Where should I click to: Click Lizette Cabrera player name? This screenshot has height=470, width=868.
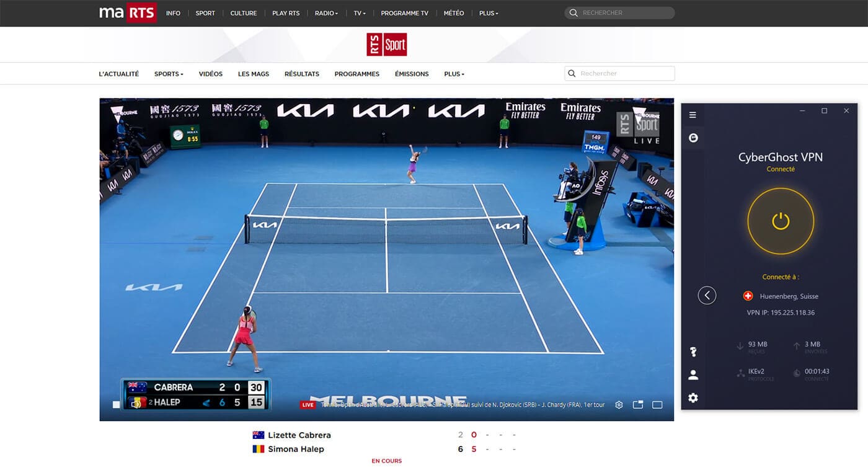tap(299, 435)
